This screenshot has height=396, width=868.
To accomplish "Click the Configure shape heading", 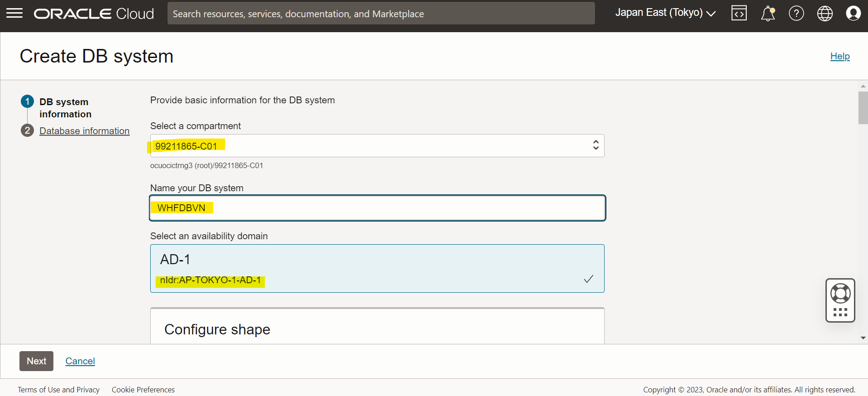I will coord(217,329).
